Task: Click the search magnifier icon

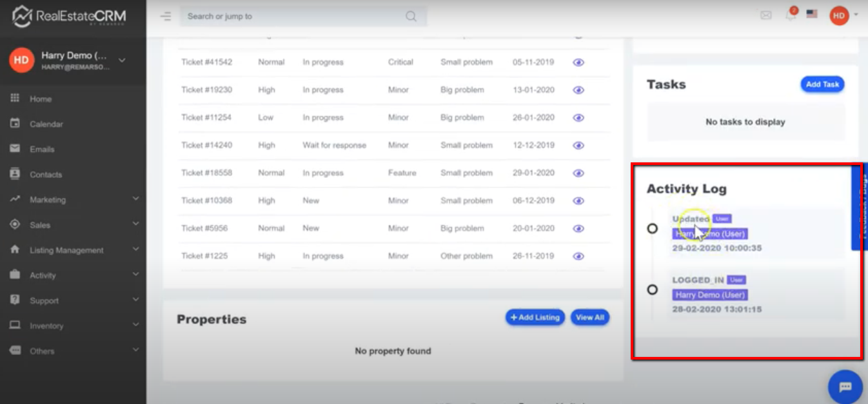Action: (x=411, y=16)
